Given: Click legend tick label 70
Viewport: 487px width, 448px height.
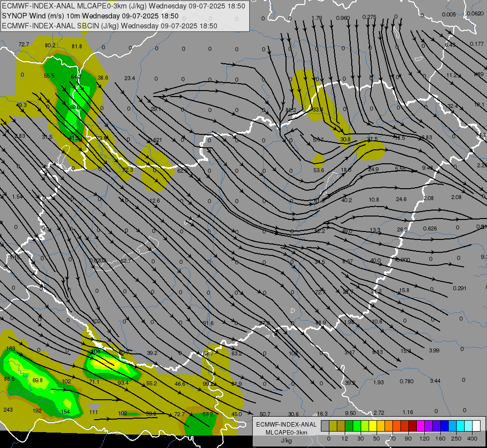Looking at the screenshot, I should (x=392, y=439).
